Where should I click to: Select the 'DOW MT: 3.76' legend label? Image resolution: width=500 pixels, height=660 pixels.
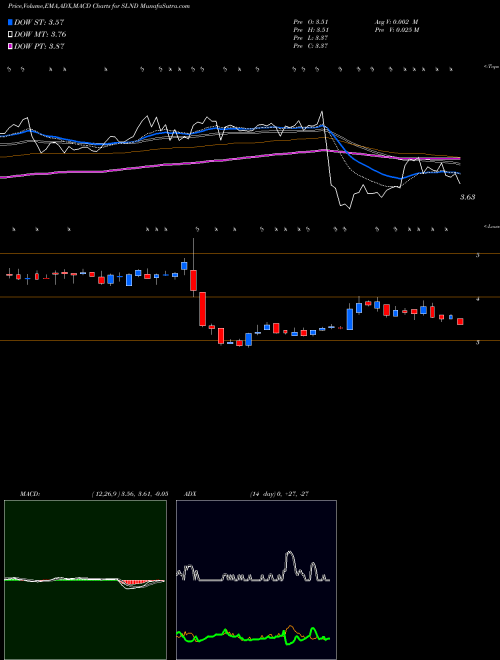click(40, 35)
